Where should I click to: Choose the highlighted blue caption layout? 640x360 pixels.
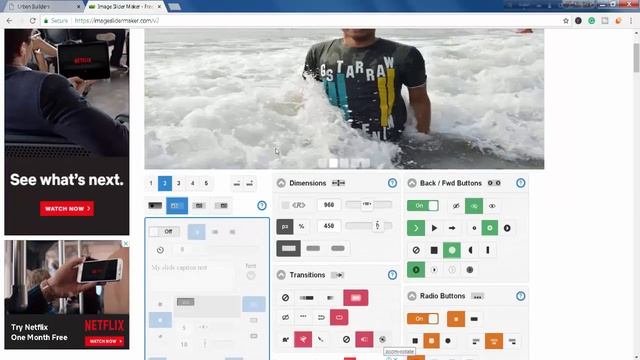coord(177,205)
